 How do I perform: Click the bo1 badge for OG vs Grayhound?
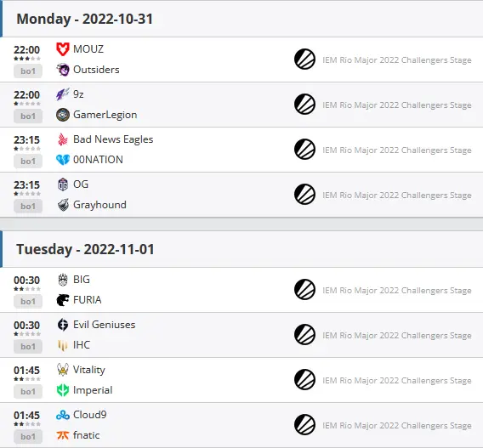pos(28,207)
